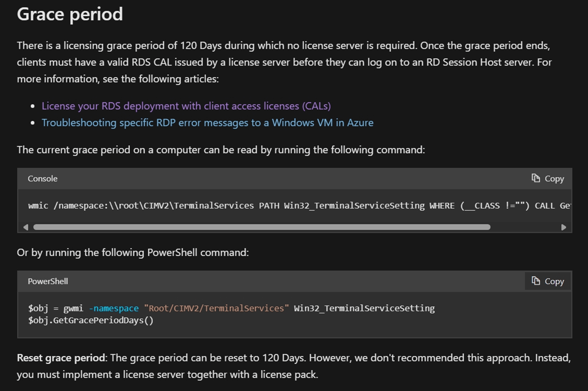Click the Copy label of the Console block
Viewport: 588px width, 391px height.
tap(554, 179)
